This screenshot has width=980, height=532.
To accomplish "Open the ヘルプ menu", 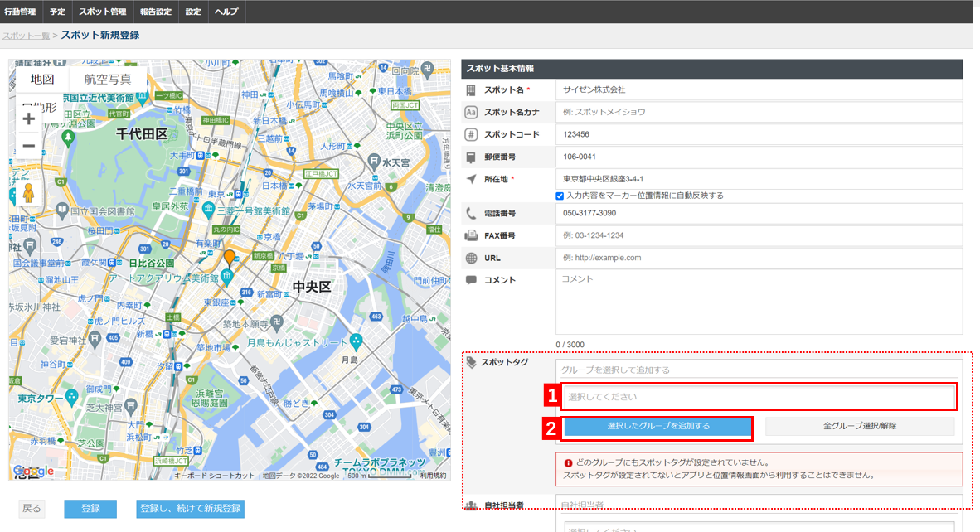I will coord(226,12).
